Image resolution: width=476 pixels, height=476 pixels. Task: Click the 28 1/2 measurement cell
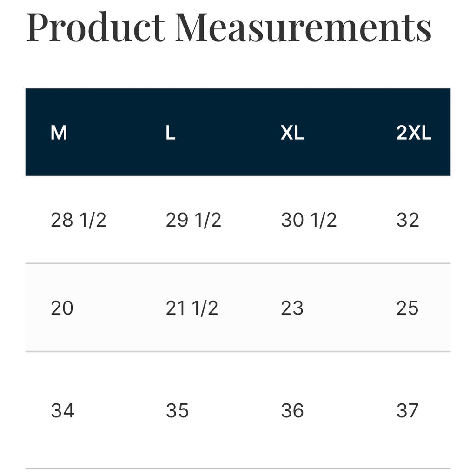coord(78,220)
